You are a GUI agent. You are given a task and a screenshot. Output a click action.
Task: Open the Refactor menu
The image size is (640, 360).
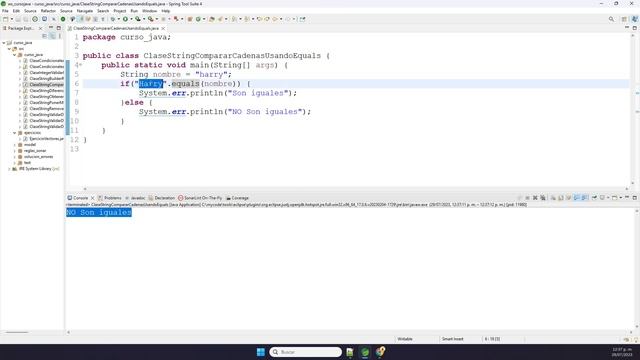[x=48, y=11]
